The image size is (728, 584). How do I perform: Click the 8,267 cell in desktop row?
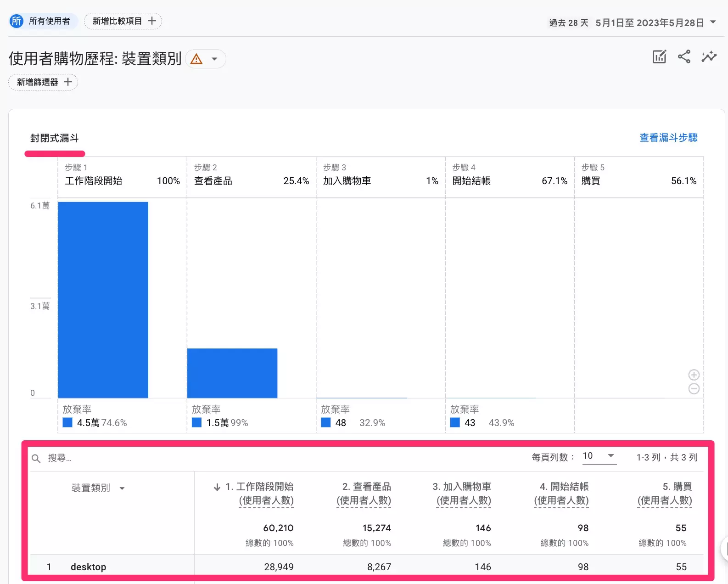[379, 567]
